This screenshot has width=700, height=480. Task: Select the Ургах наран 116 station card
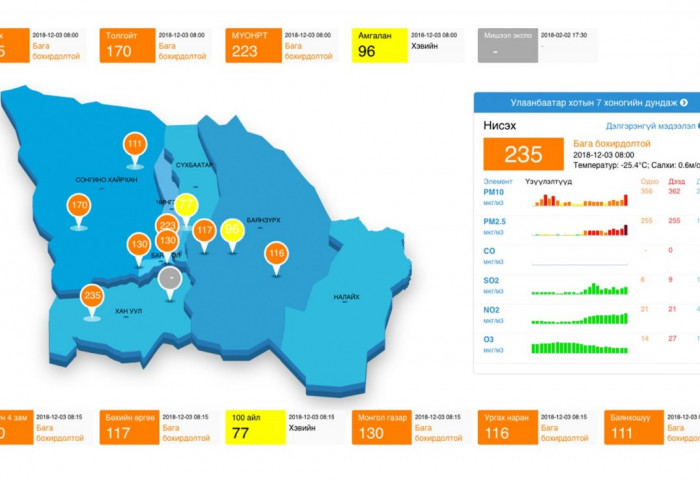[x=537, y=428]
